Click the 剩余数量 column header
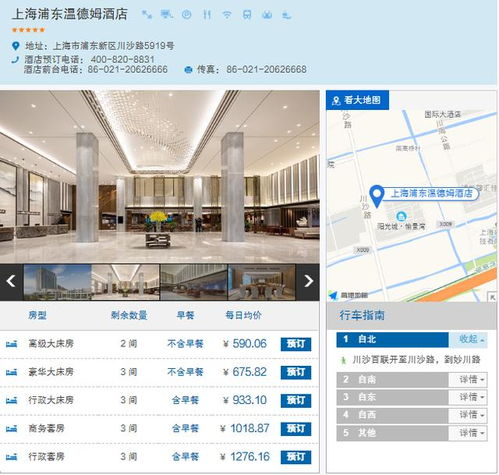Viewport: 499px width, 475px height. (x=129, y=315)
